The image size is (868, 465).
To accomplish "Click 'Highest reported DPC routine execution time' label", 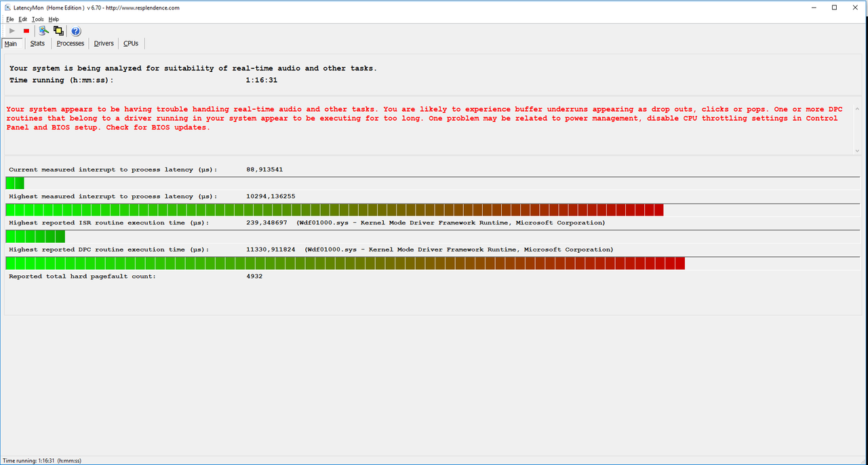I will 109,249.
